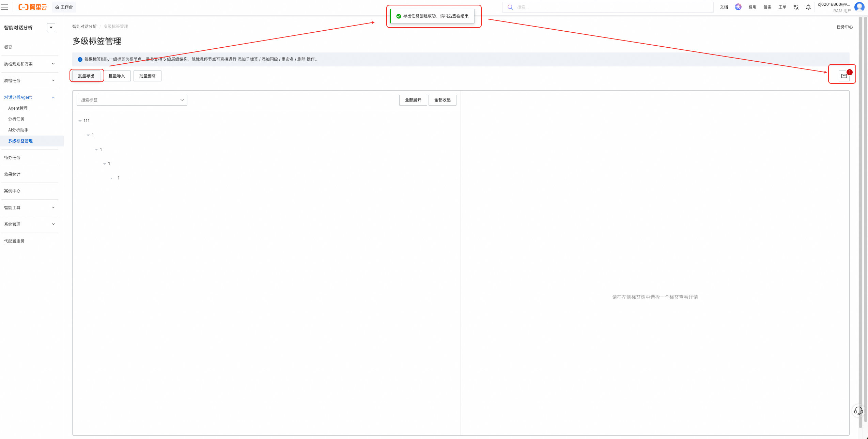Collapse the 对话分析Agent sidebar section
Viewport: 868px width, 439px height.
(29, 97)
